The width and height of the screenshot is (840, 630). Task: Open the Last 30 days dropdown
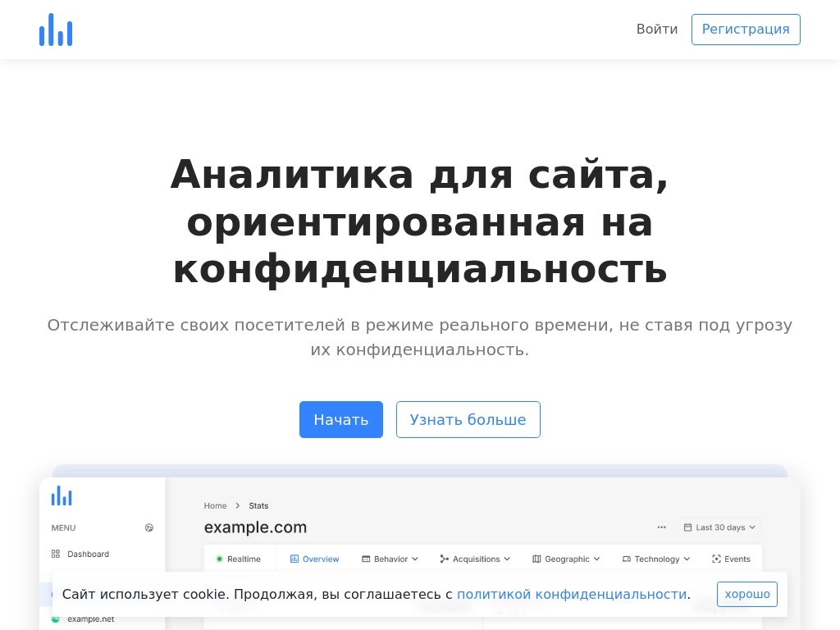click(720, 527)
